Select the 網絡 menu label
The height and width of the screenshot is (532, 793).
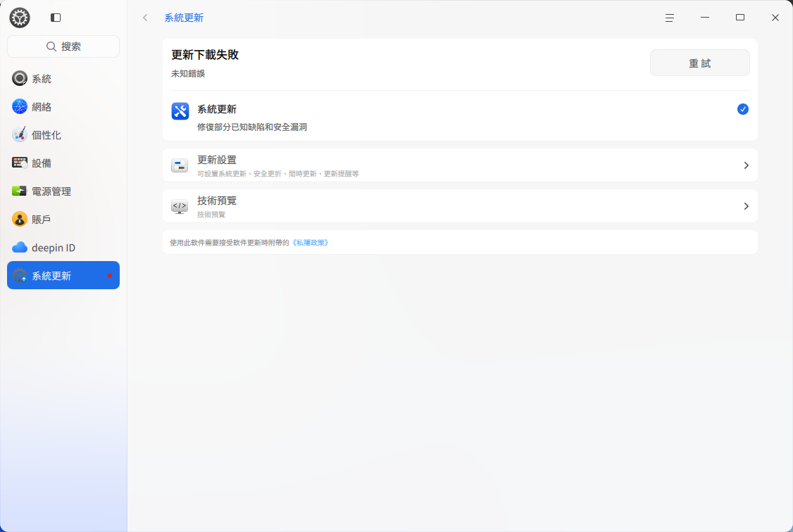click(x=42, y=107)
